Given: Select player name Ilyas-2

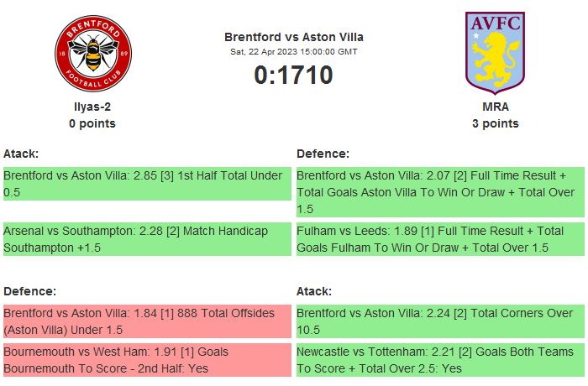Looking at the screenshot, I should coord(92,107).
